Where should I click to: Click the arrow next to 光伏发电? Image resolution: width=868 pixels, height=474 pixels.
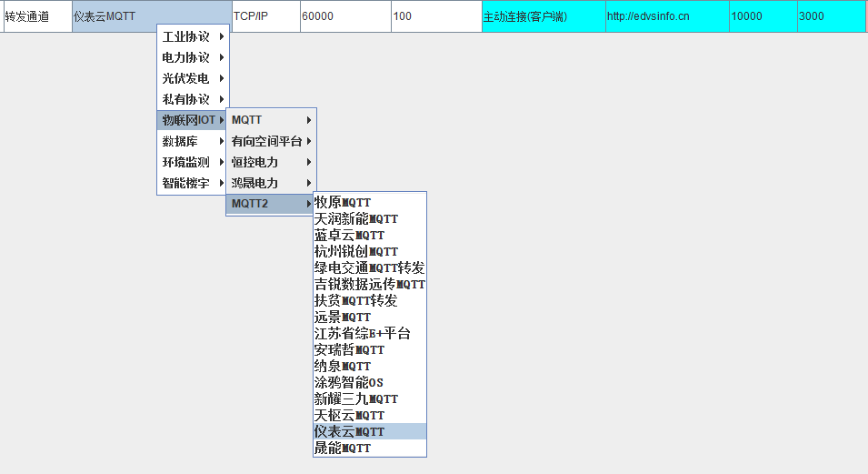click(x=222, y=79)
